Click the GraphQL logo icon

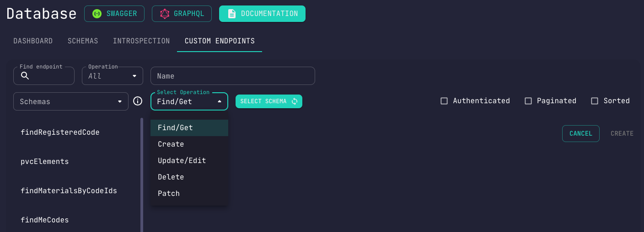(165, 14)
